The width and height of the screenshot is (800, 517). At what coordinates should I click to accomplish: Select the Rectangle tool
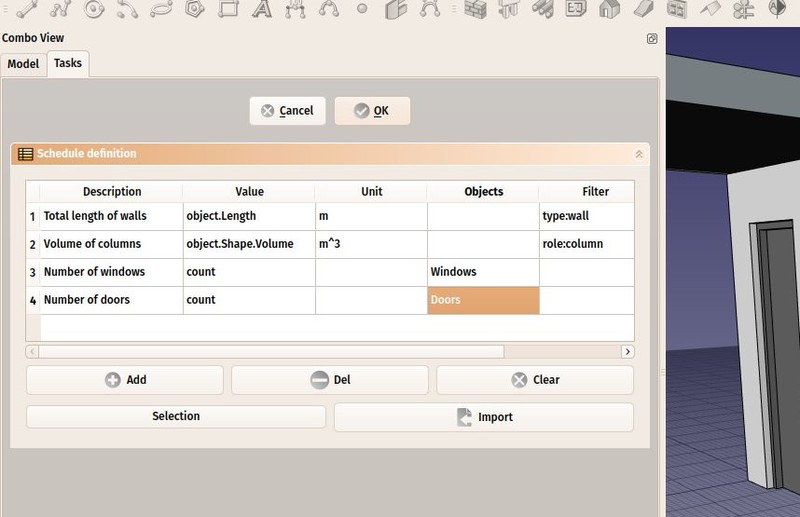coord(229,9)
